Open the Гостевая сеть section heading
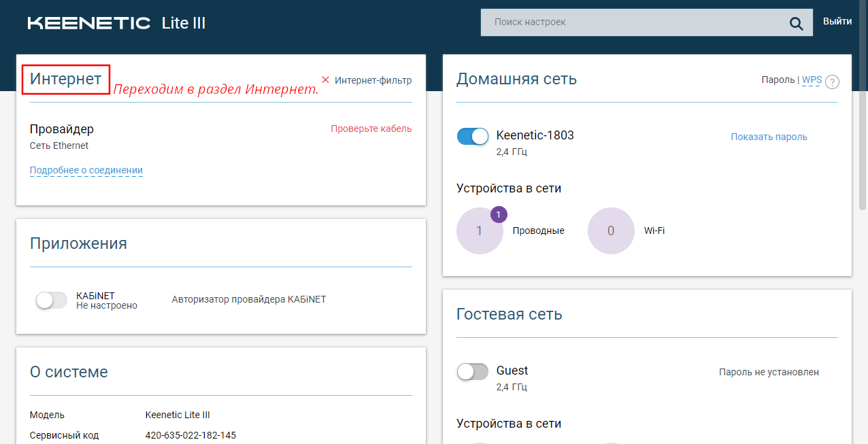Viewport: 868px width, 444px height. click(x=510, y=314)
